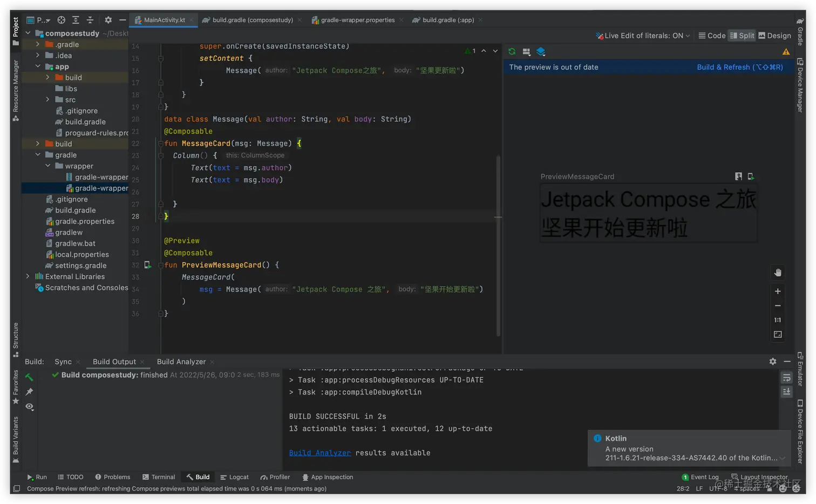816x504 pixels.
Task: Click Build & Refresh link
Action: 739,67
